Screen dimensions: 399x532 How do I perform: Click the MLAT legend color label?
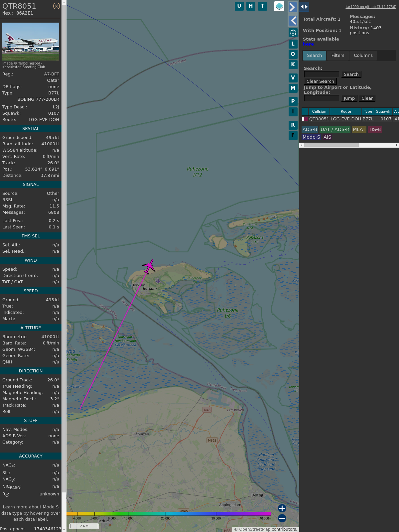pos(359,130)
